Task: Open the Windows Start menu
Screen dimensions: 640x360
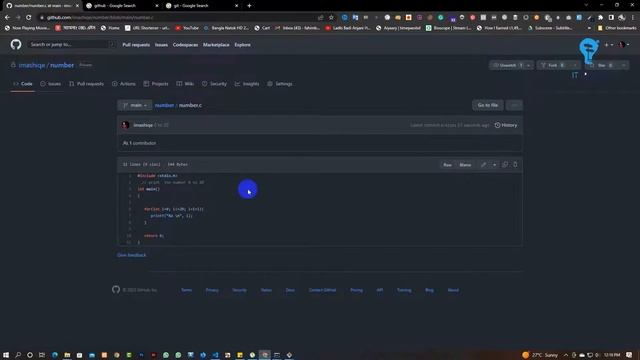Action: pyautogui.click(x=6, y=355)
